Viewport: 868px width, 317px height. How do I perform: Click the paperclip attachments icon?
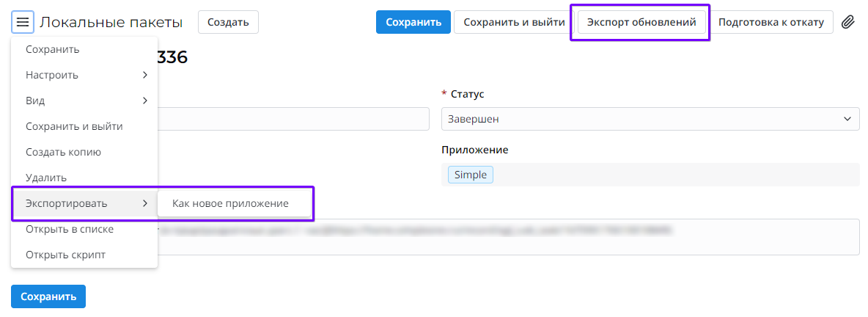point(847,22)
